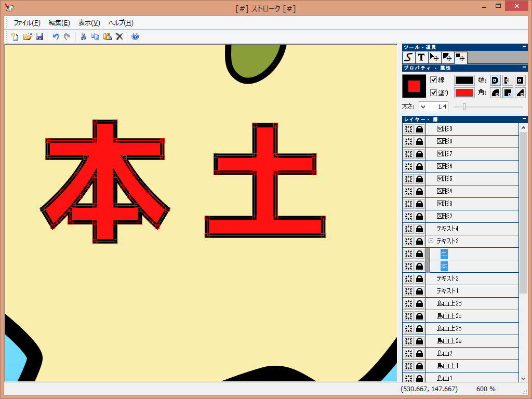Undo the last action
The height and width of the screenshot is (399, 532).
[57, 36]
